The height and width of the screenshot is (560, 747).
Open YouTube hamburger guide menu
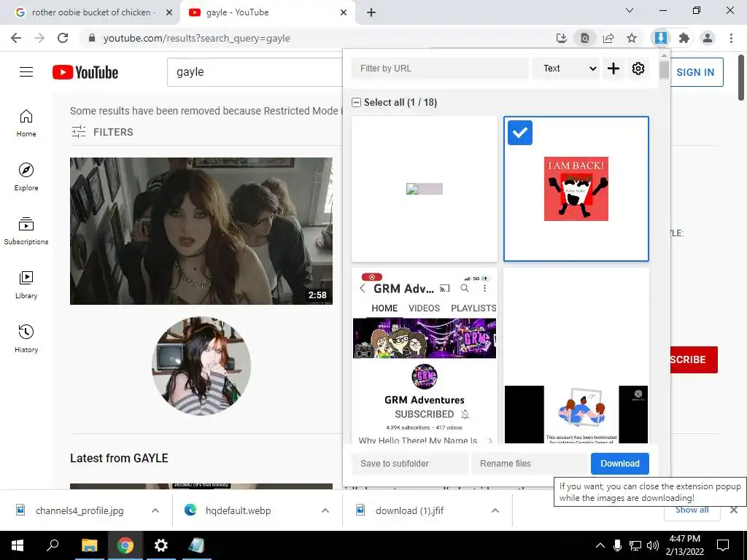[x=26, y=72]
